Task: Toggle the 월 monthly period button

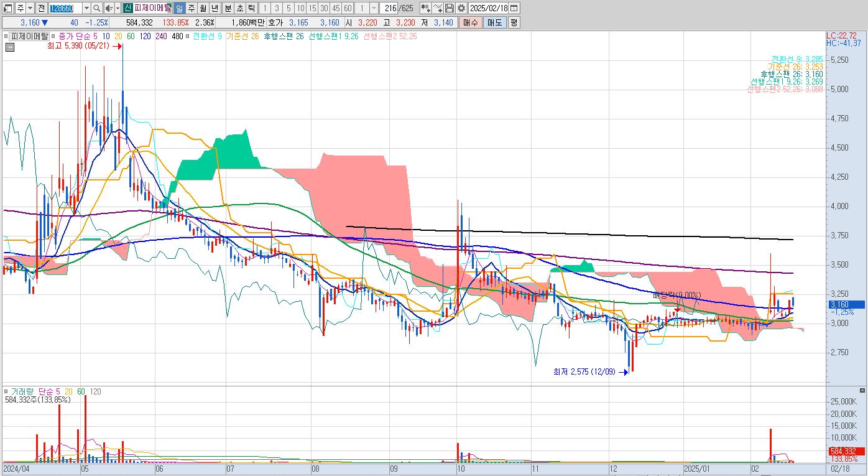Action: tap(203, 8)
